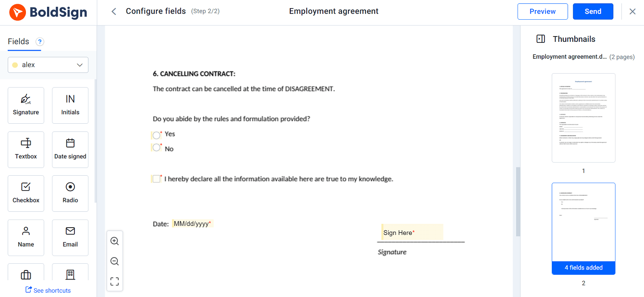Zoom out of the document
Screen dimensions: 644x297
click(114, 261)
